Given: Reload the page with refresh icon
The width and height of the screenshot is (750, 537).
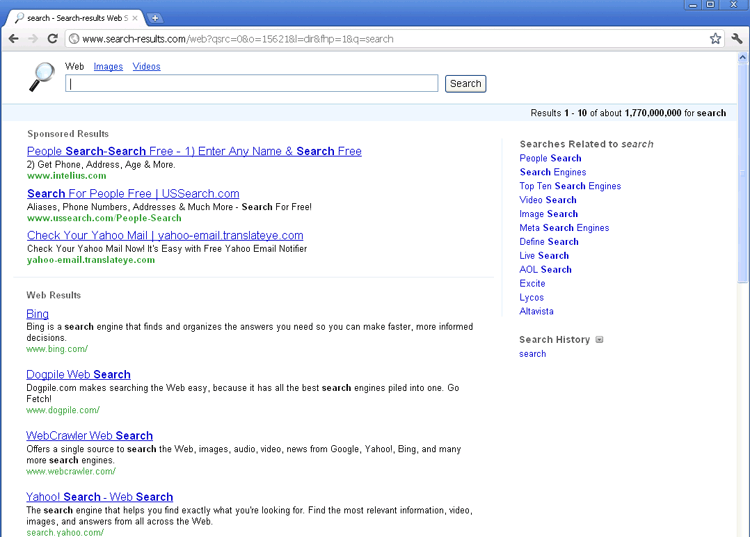Looking at the screenshot, I should click(x=53, y=39).
